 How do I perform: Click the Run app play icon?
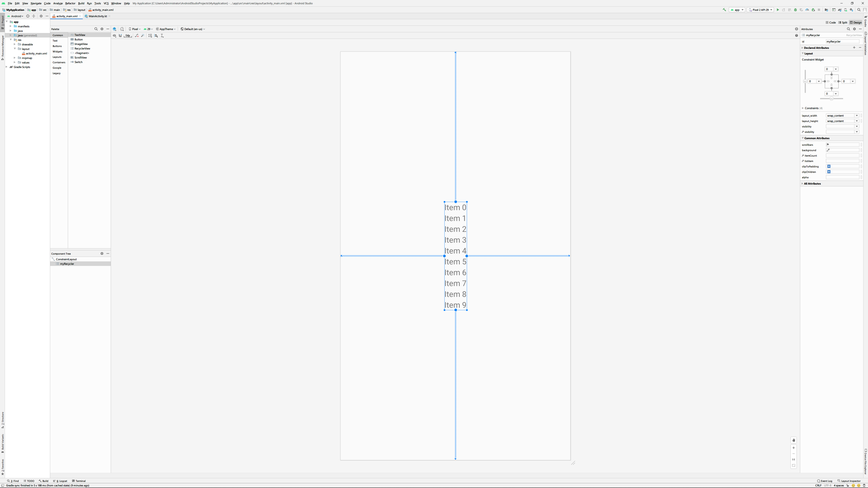(778, 10)
